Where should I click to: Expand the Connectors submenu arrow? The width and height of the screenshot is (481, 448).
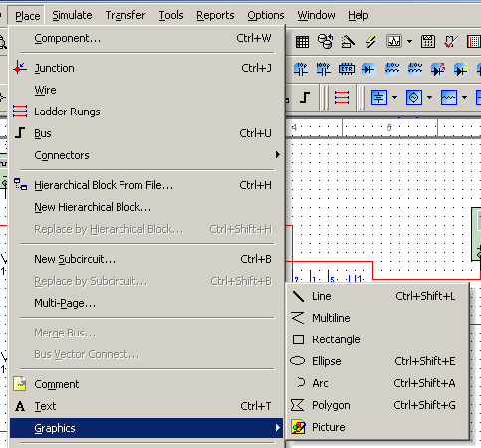tap(278, 155)
